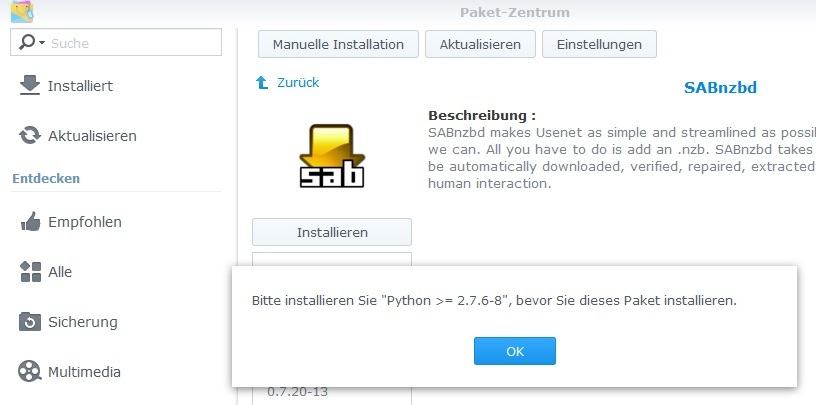Confirm the Python dialog with OK
This screenshot has height=405, width=816.
(x=514, y=351)
